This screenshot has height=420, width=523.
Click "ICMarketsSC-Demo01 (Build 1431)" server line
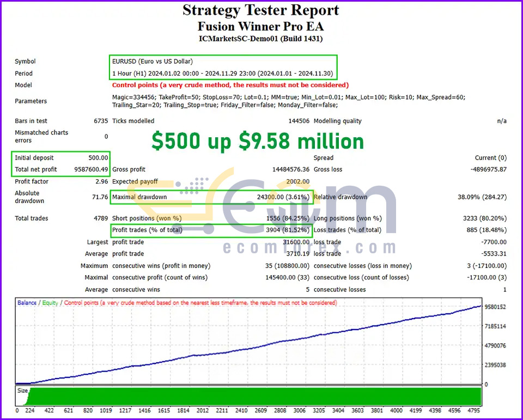pos(260,39)
